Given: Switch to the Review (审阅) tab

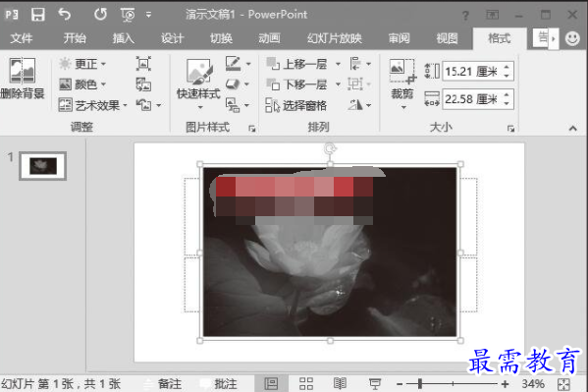Looking at the screenshot, I should click(399, 38).
